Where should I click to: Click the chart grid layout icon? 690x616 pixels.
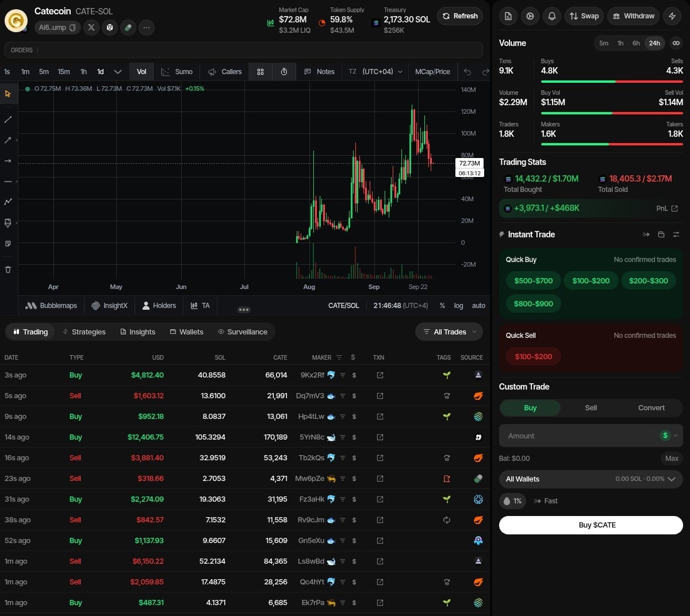pos(260,72)
